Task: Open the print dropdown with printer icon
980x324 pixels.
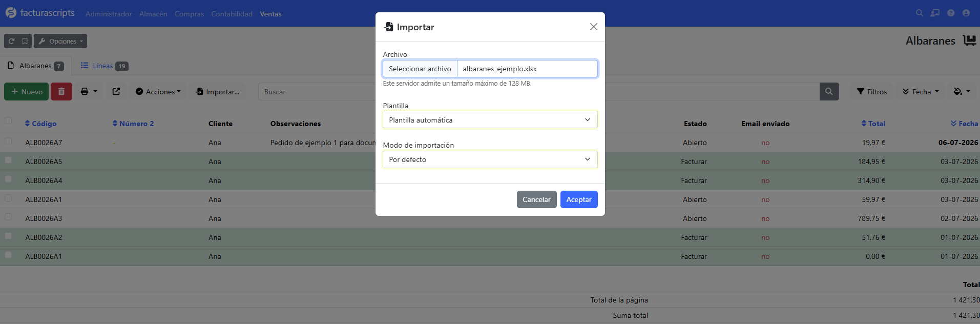Action: [89, 92]
